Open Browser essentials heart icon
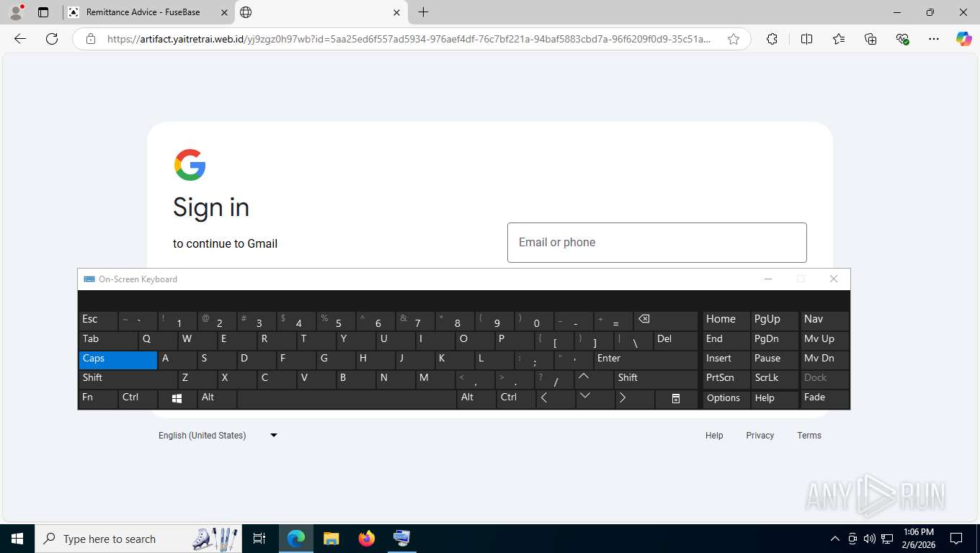This screenshot has width=980, height=553. coord(902,39)
